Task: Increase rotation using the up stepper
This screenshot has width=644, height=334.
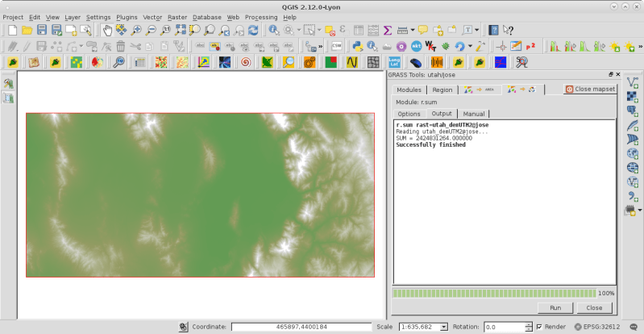Action: 529,324
